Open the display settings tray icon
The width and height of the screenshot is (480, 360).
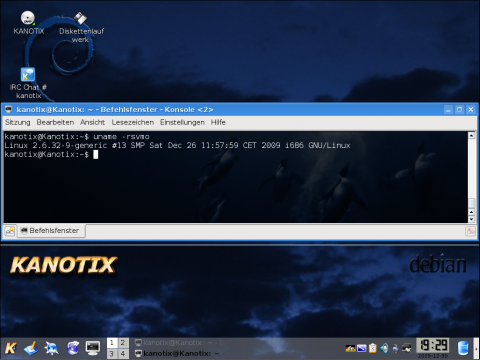tap(362, 348)
